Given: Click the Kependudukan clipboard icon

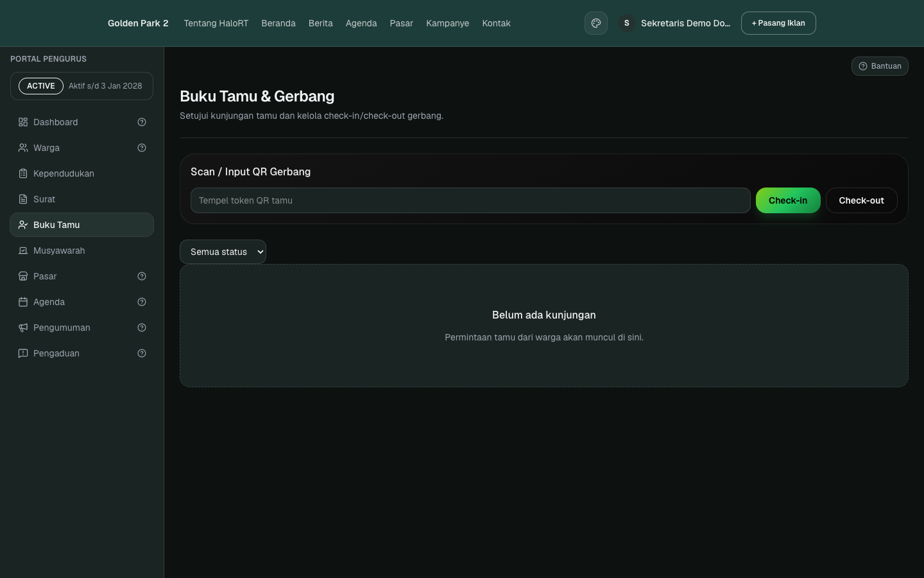Looking at the screenshot, I should 23,173.
